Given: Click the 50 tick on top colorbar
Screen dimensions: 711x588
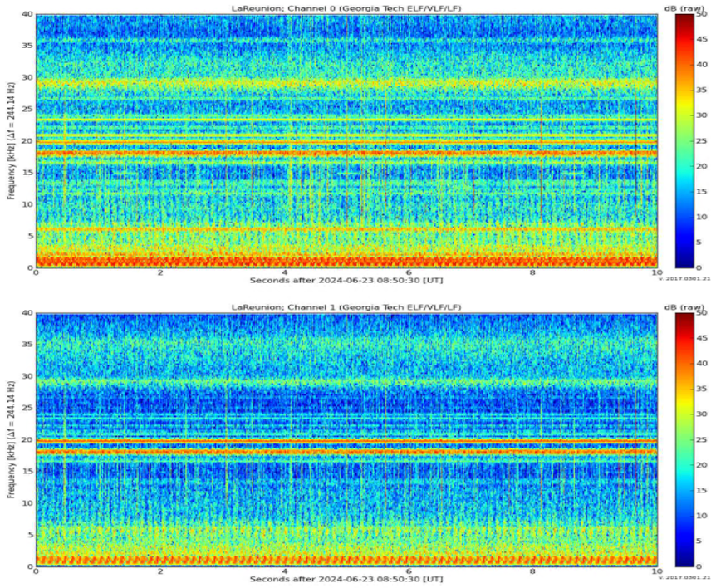Looking at the screenshot, I should pos(704,15).
